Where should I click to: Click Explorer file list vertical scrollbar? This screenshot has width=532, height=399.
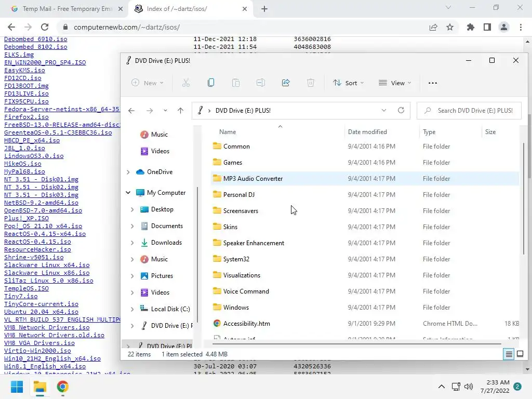pos(524,198)
